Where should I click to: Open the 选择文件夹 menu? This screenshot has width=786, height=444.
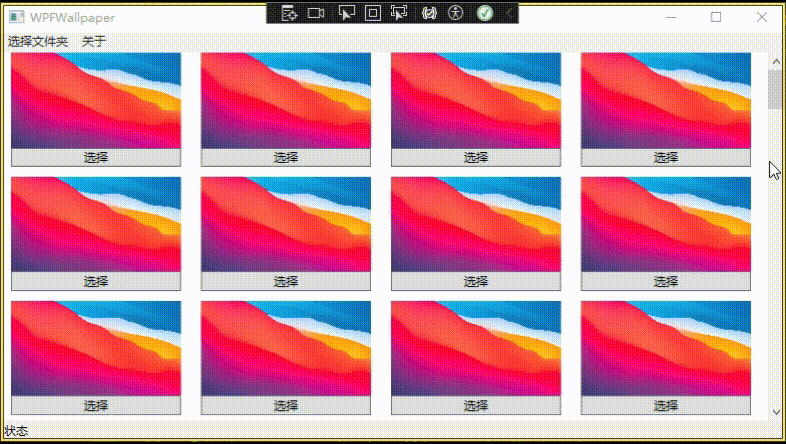[38, 42]
